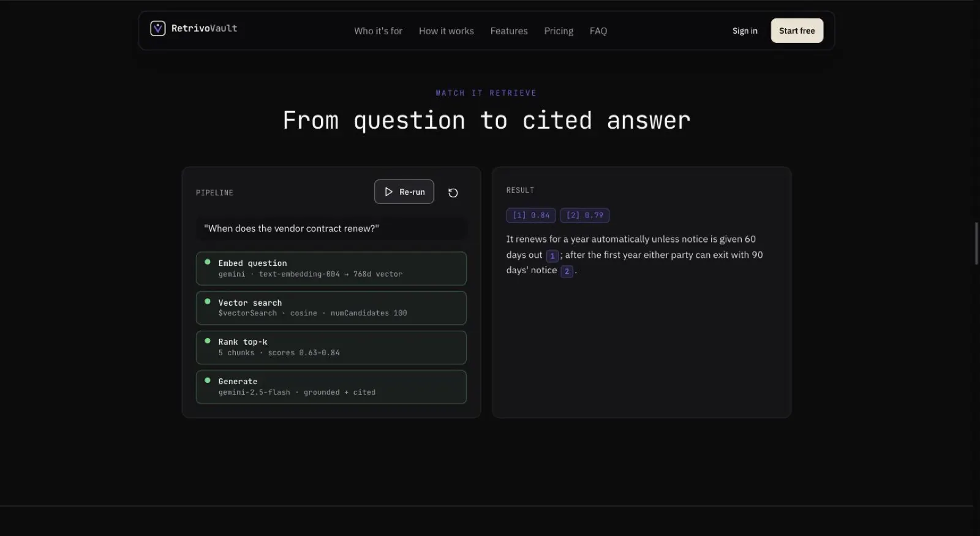Click the RetrivoVault brand name text
Screen dimensions: 980x536
pos(204,28)
